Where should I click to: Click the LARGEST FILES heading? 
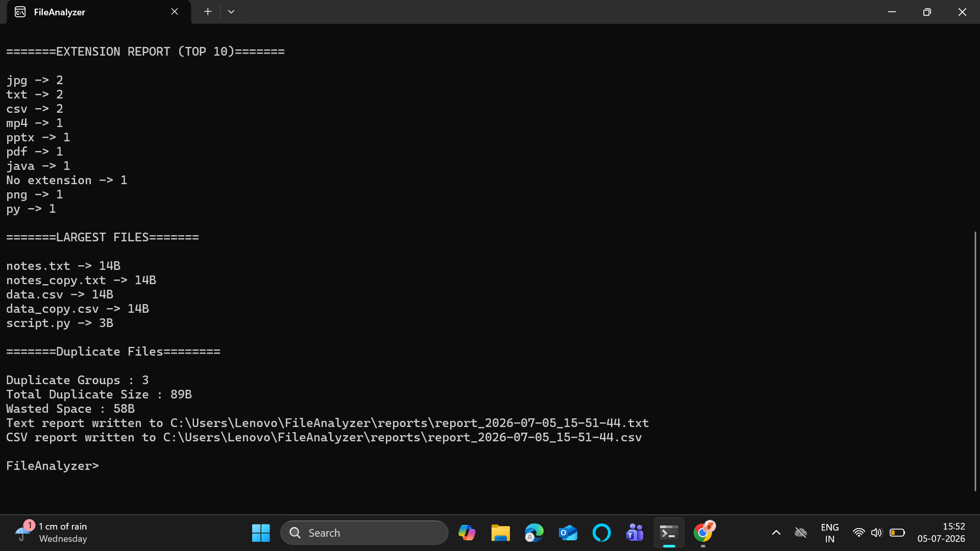point(103,237)
